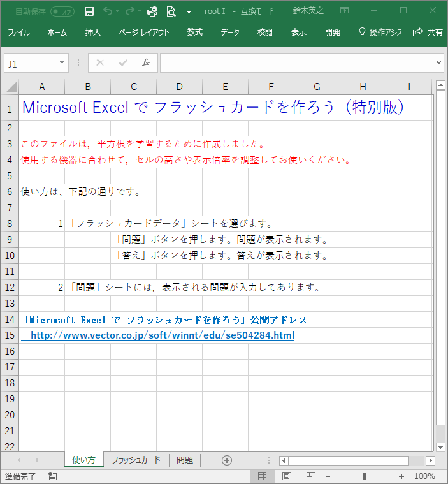Click the Save icon in title bar
This screenshot has width=448, height=484.
[x=89, y=11]
